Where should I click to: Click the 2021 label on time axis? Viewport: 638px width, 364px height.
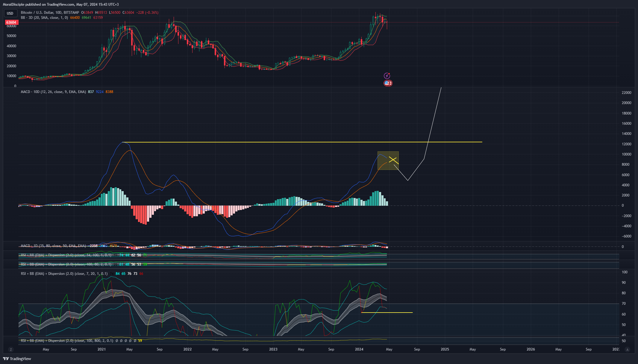pyautogui.click(x=101, y=349)
